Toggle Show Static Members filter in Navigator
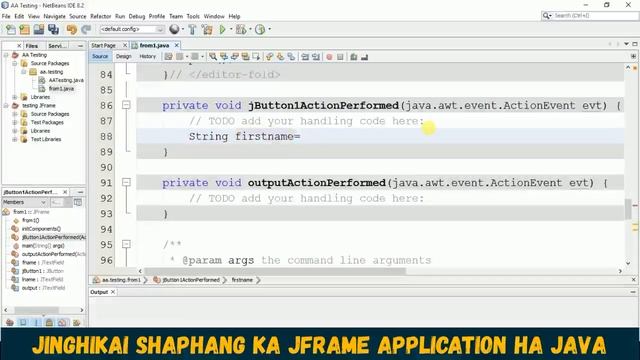The width and height of the screenshot is (640, 360). (36, 323)
